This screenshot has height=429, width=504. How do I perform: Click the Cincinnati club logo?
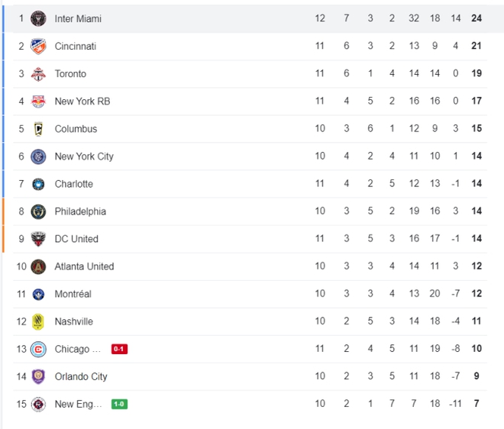(x=38, y=47)
